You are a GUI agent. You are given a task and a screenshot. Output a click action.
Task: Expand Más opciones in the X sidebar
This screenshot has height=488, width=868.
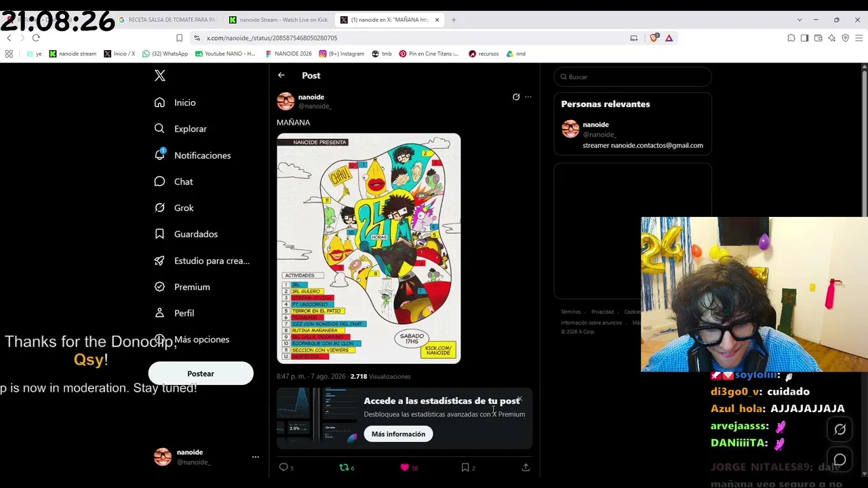192,340
